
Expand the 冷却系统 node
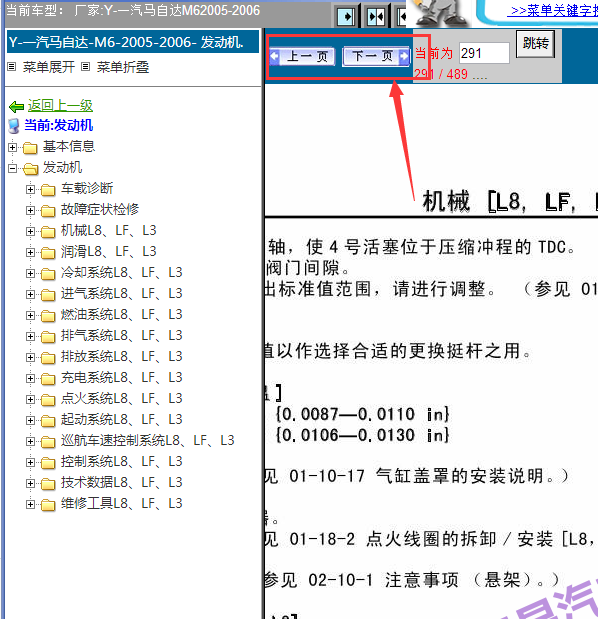30,273
